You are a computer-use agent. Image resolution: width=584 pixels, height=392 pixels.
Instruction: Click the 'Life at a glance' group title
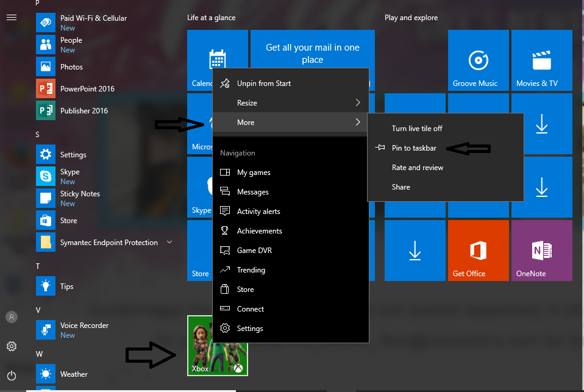click(x=211, y=18)
